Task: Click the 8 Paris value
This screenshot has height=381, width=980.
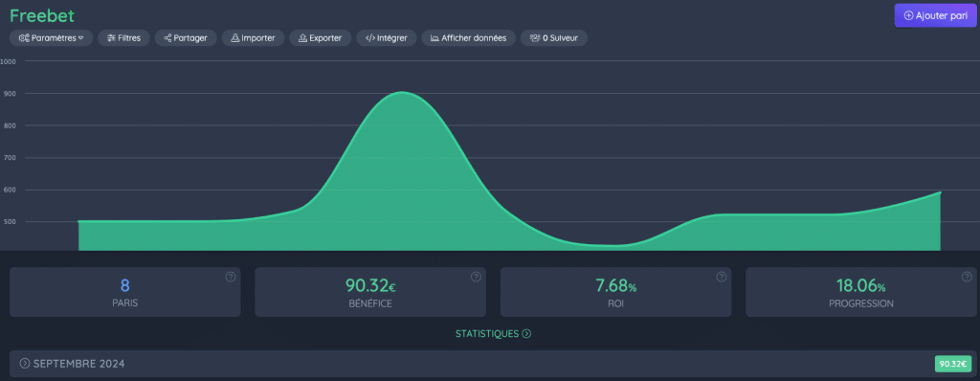Action: pyautogui.click(x=125, y=286)
